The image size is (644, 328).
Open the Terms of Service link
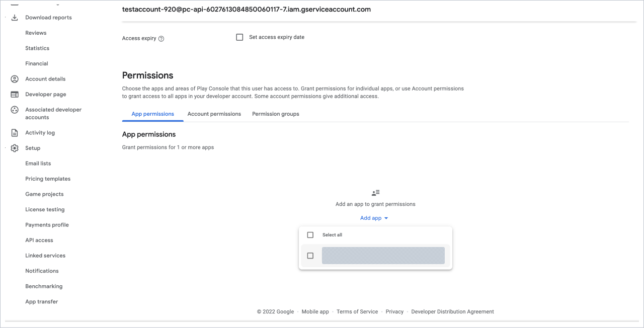click(357, 312)
